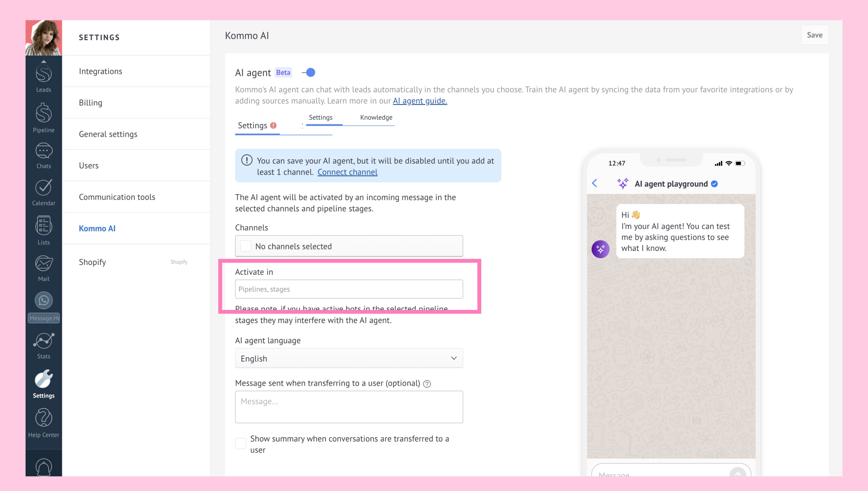Open the Pipeline sidebar icon
This screenshot has width=868, height=491.
coord(43,118)
